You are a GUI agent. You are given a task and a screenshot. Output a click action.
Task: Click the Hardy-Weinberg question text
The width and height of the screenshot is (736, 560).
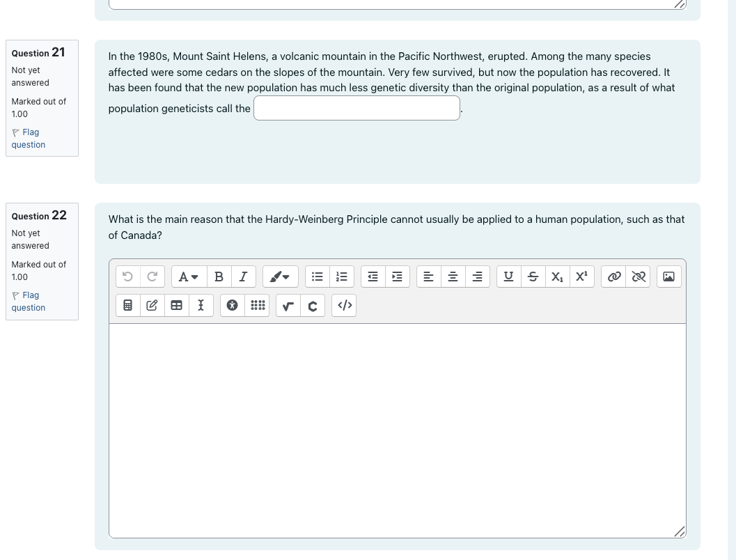(x=397, y=227)
